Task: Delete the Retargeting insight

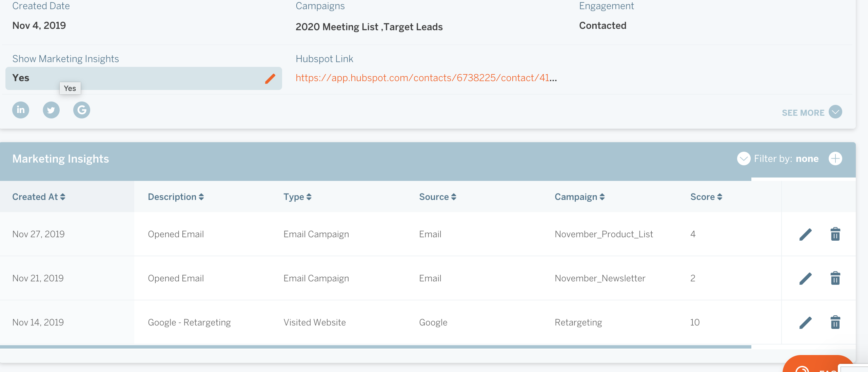Action: pyautogui.click(x=835, y=322)
